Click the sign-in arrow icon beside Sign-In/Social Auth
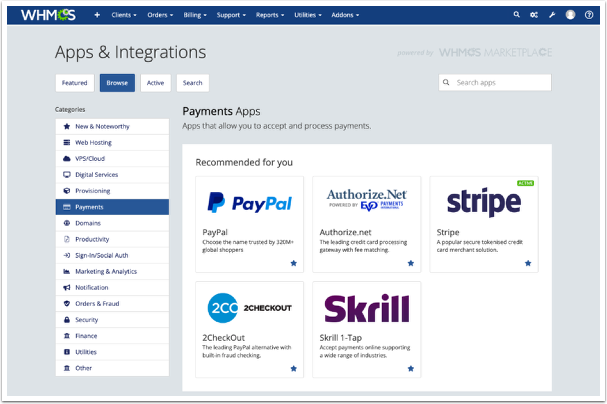 [67, 255]
